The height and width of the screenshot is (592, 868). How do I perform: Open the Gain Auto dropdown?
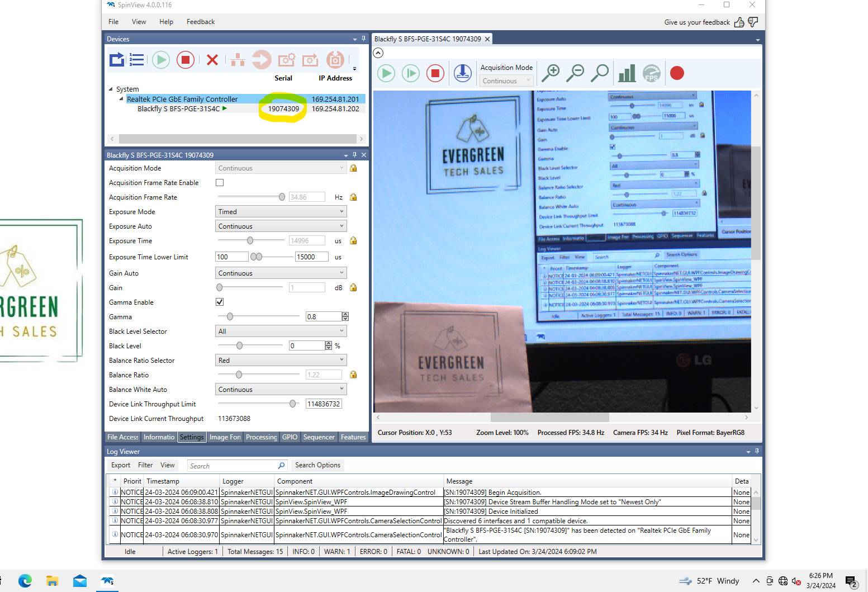[x=281, y=273]
